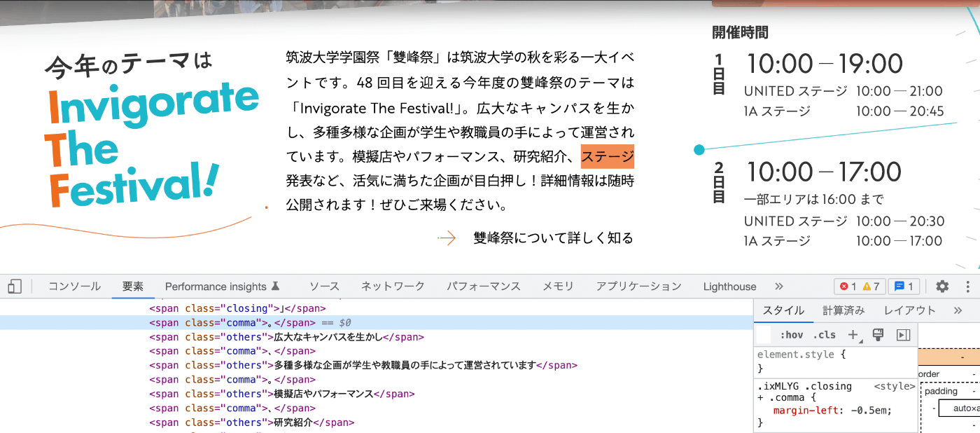Open the メモリ tab
The height and width of the screenshot is (433, 980).
(558, 287)
